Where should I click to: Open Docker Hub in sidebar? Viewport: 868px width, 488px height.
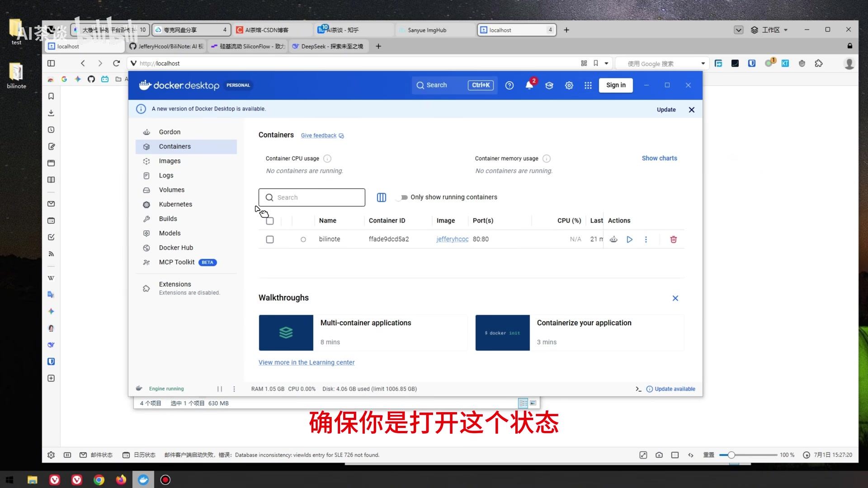pos(186,248)
